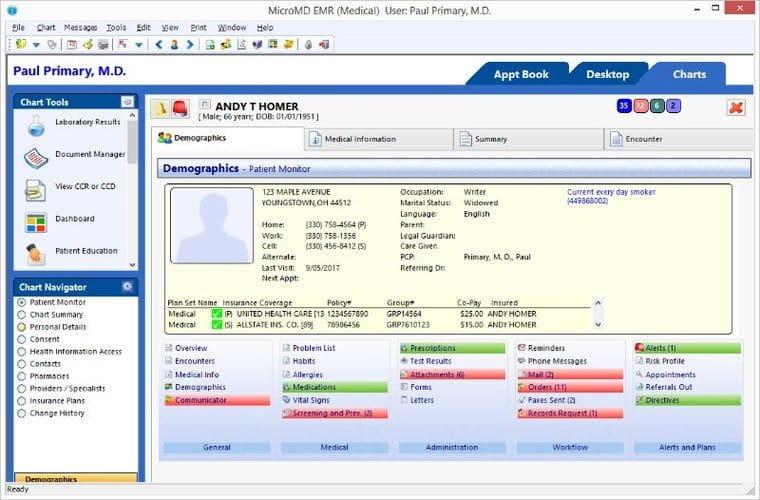Image resolution: width=760 pixels, height=500 pixels.
Task: Select Health Information Access radio option
Action: coord(21,352)
